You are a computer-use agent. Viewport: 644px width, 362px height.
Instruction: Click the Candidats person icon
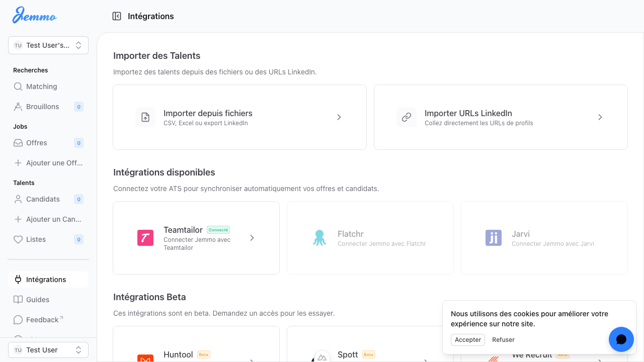pyautogui.click(x=17, y=199)
